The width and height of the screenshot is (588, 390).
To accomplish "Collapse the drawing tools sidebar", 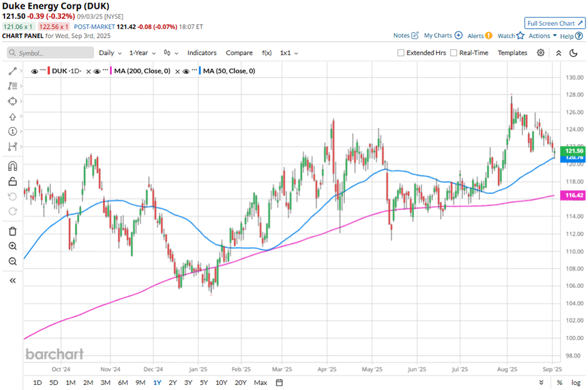I will pyautogui.click(x=13, y=281).
